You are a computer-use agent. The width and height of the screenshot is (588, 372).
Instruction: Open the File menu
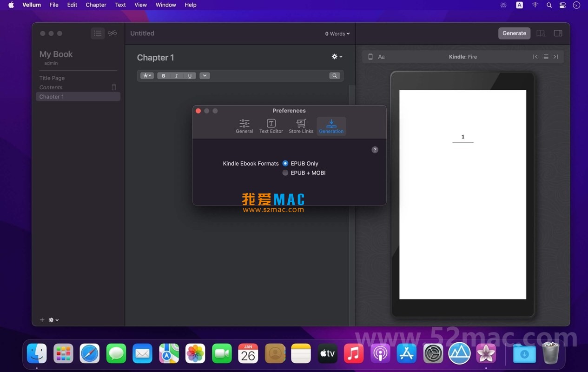point(54,5)
